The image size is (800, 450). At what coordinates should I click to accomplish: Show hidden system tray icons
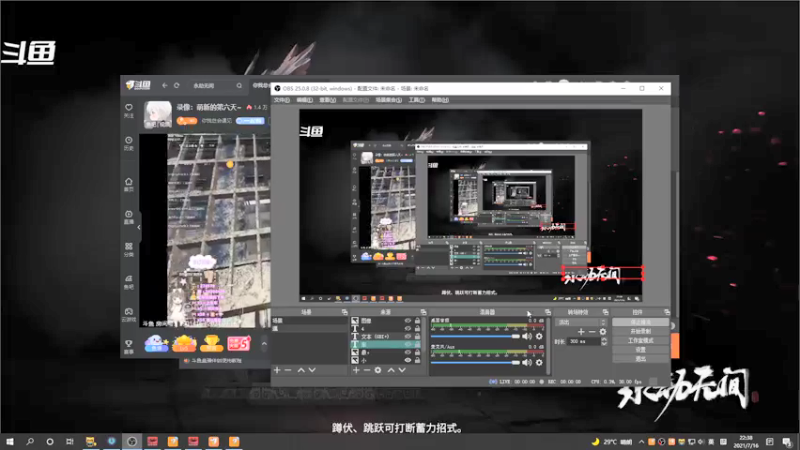[x=641, y=442]
